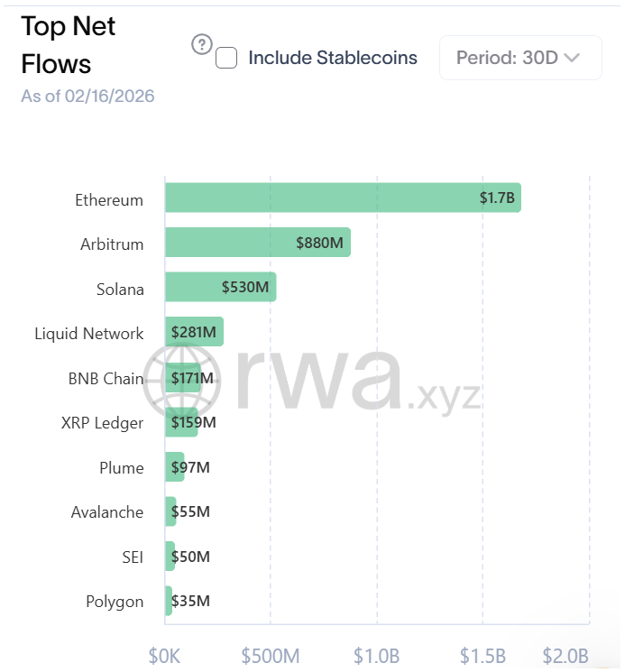Click the help question mark icon

202,44
